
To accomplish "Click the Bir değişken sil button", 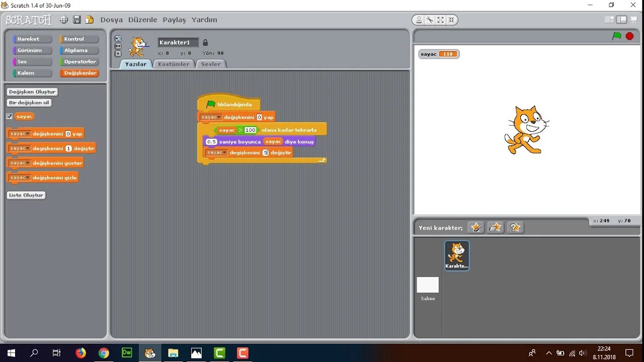I will [x=30, y=103].
